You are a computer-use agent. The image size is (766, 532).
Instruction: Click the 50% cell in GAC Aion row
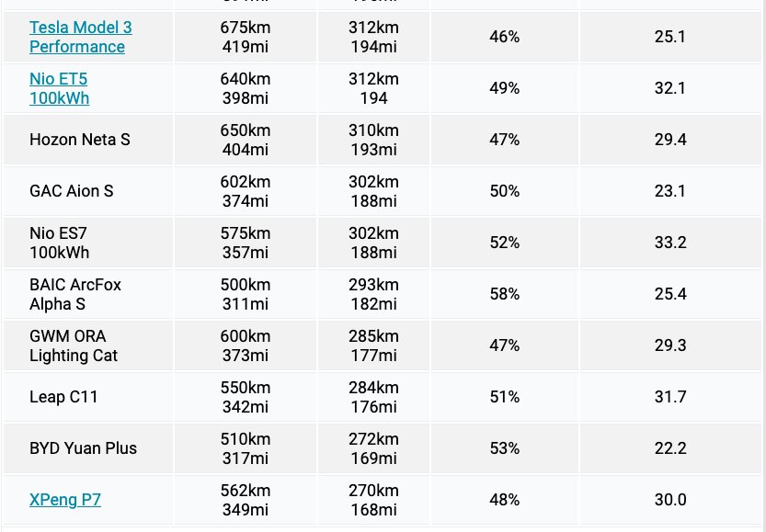click(x=504, y=191)
